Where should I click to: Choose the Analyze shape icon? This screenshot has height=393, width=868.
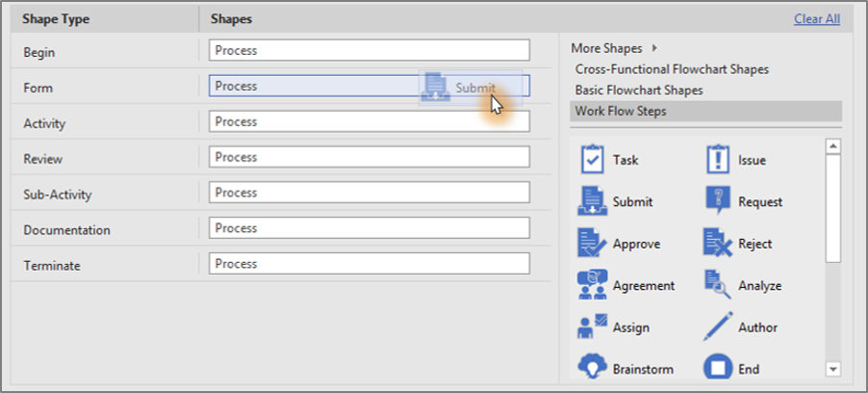[x=718, y=285]
